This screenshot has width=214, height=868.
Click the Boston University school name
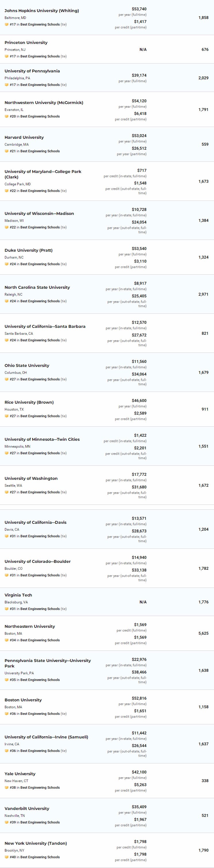click(23, 700)
